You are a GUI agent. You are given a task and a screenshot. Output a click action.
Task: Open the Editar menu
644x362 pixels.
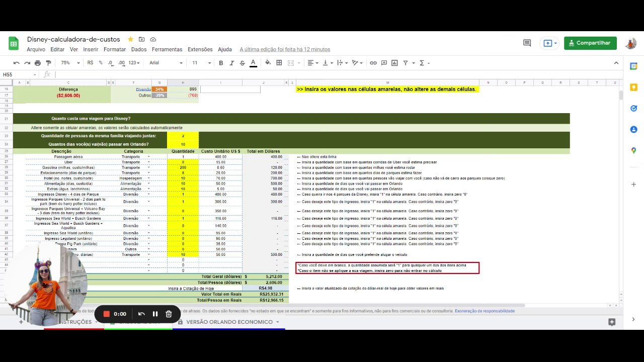pos(57,49)
